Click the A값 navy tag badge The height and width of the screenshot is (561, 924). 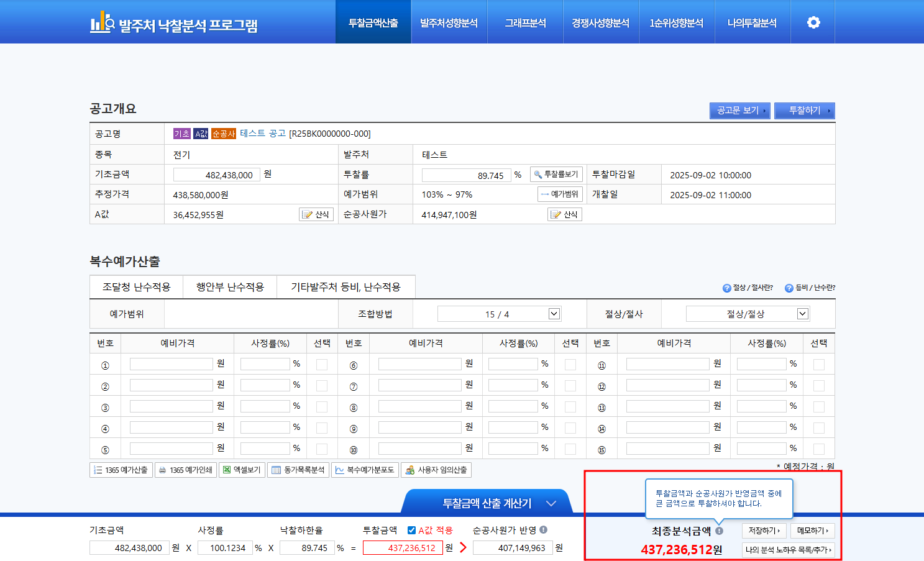[201, 134]
